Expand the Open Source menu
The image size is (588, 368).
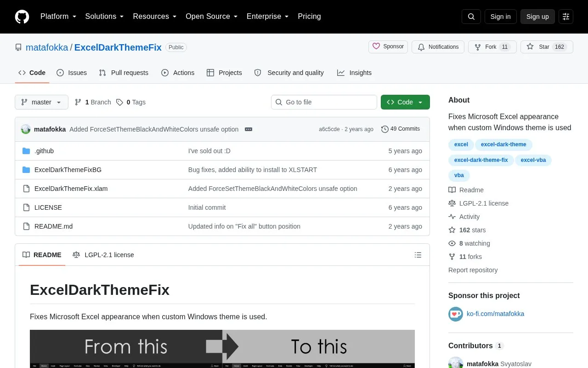(212, 17)
